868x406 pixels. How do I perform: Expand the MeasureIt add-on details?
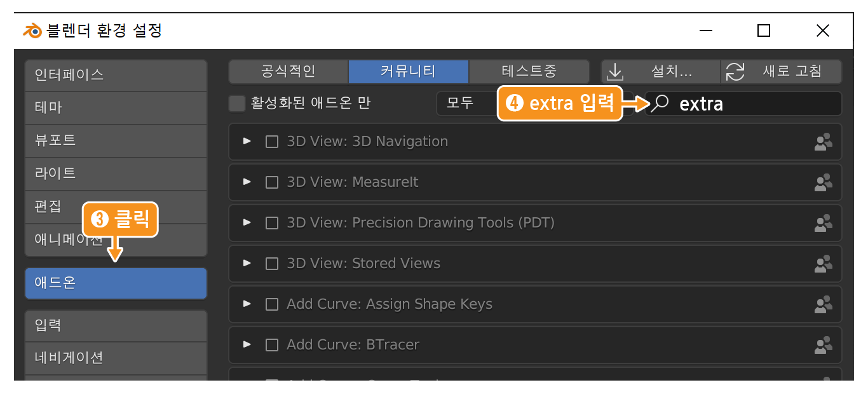[247, 182]
